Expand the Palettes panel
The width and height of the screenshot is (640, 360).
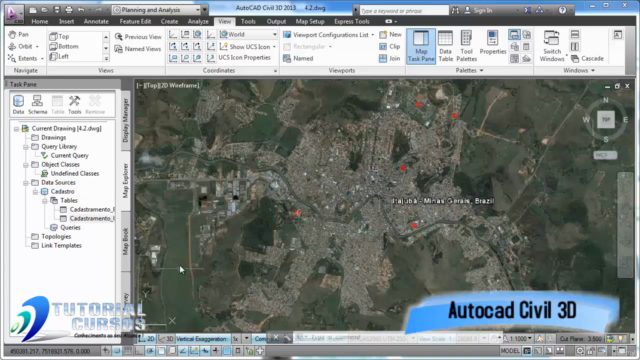click(x=469, y=71)
